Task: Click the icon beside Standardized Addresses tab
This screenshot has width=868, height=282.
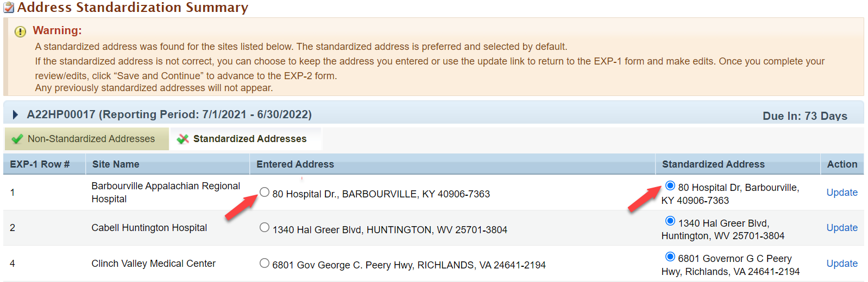Action: 183,139
